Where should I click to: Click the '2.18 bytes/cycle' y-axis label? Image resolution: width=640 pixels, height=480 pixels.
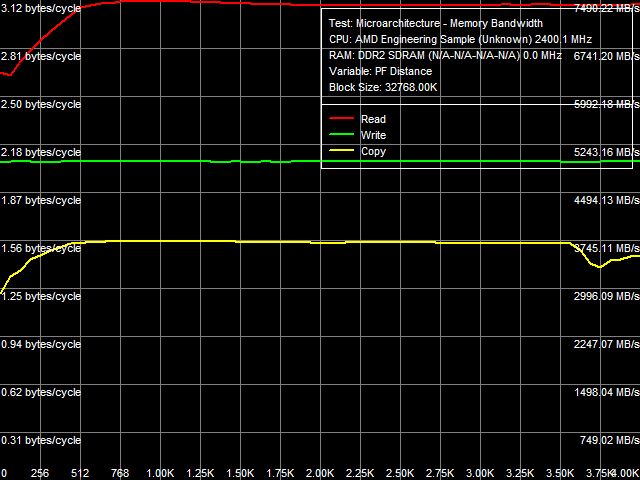(41, 152)
